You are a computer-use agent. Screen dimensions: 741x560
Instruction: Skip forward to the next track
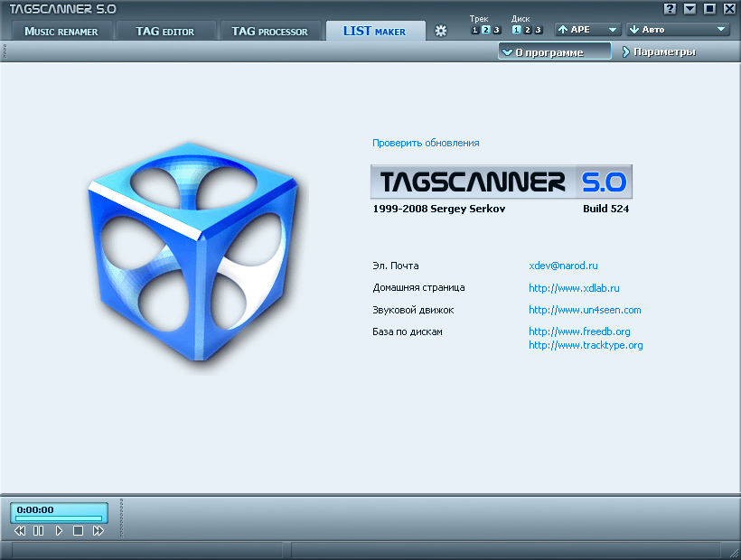98,531
